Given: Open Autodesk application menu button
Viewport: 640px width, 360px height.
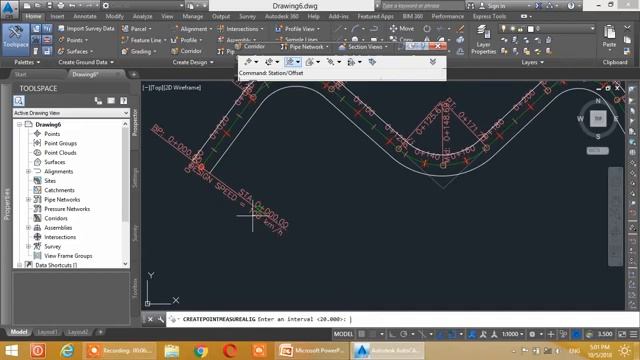Looking at the screenshot, I should click(9, 9).
